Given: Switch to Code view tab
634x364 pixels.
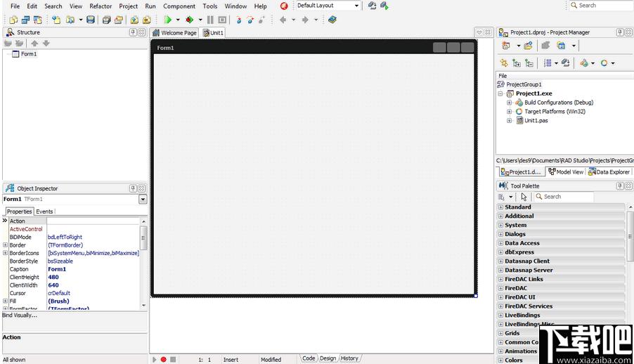Looking at the screenshot, I should point(309,358).
